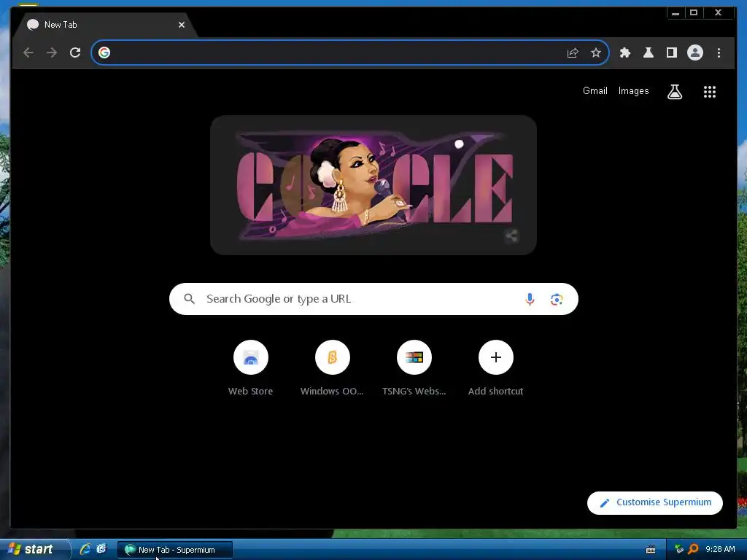Click the Google icon in address bar
747x560 pixels.
click(104, 52)
